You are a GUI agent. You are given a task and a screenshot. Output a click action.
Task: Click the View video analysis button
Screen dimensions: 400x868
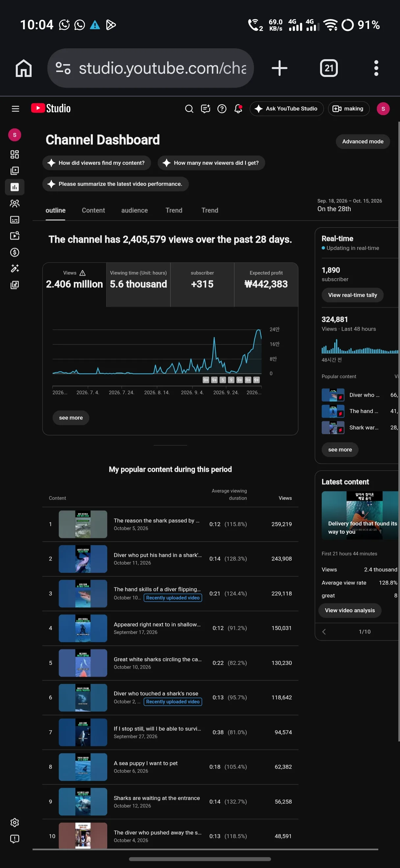pos(350,611)
